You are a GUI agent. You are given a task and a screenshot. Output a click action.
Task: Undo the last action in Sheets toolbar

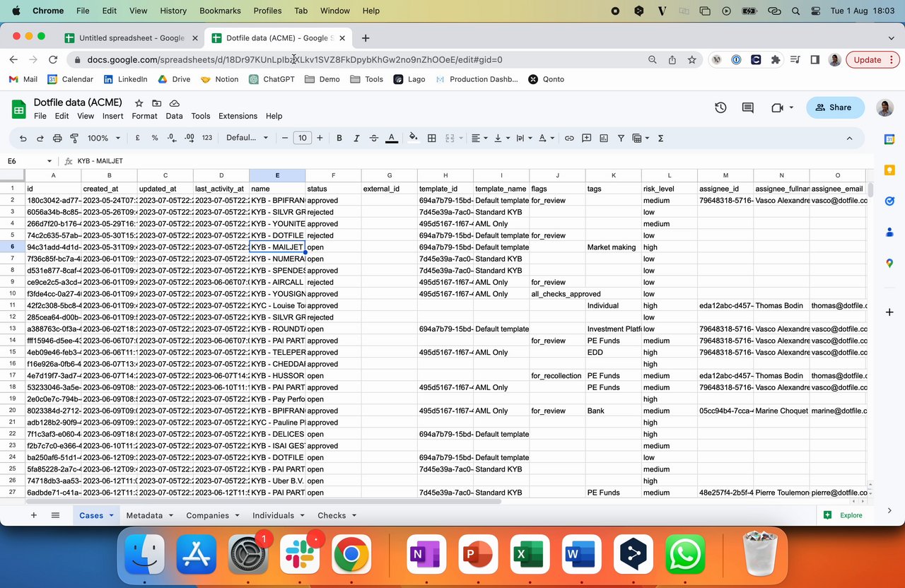point(23,139)
